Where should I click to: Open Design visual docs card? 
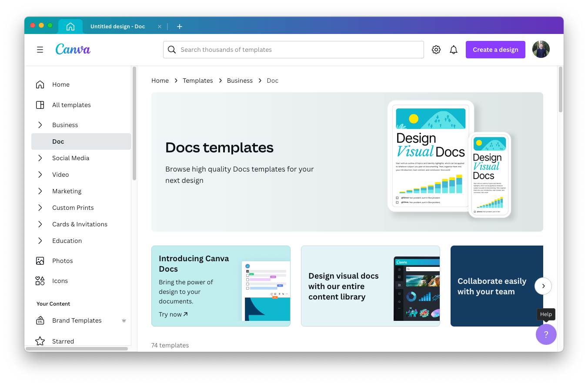click(371, 286)
